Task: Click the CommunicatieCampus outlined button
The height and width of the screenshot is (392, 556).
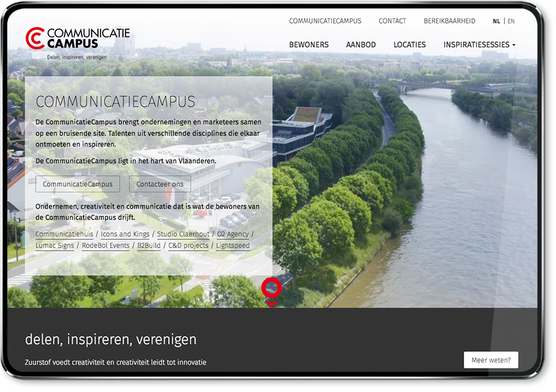Action: tap(78, 184)
